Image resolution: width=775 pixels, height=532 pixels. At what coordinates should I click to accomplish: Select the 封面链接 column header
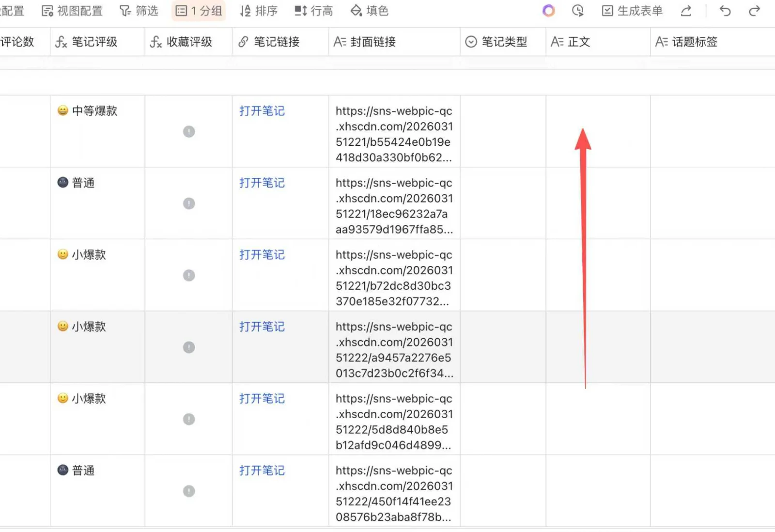point(394,42)
